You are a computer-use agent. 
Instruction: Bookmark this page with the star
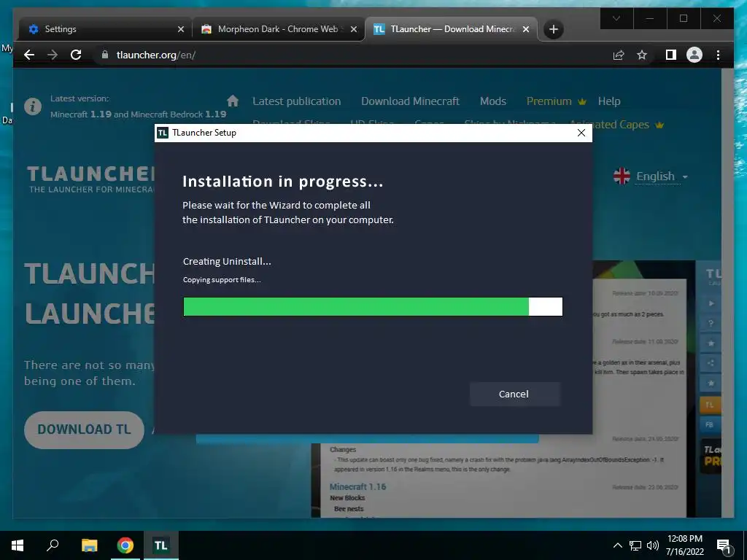642,55
